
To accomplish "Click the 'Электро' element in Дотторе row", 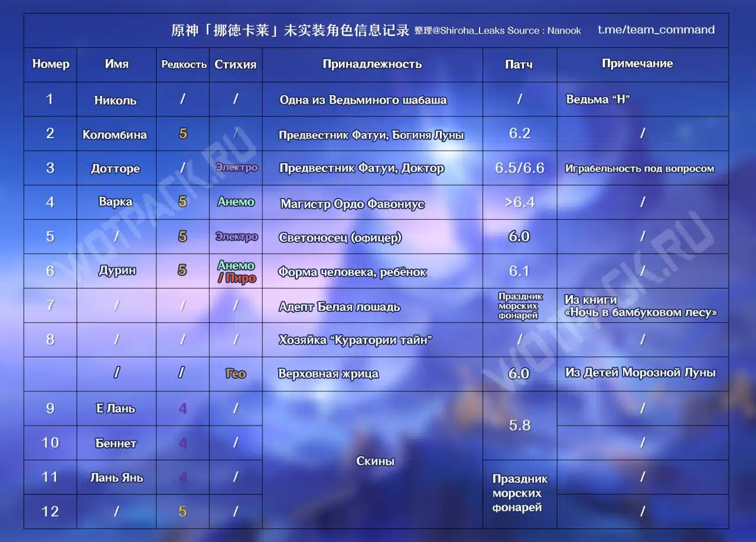I will [236, 167].
